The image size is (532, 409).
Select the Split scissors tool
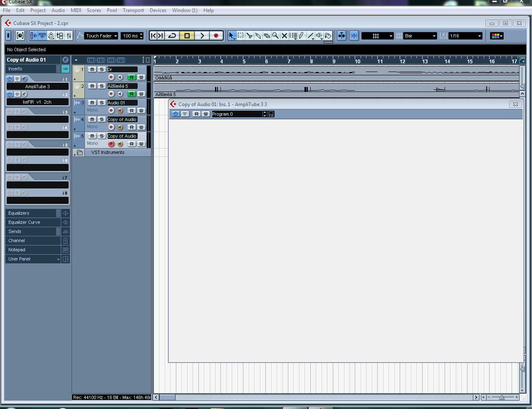[249, 36]
